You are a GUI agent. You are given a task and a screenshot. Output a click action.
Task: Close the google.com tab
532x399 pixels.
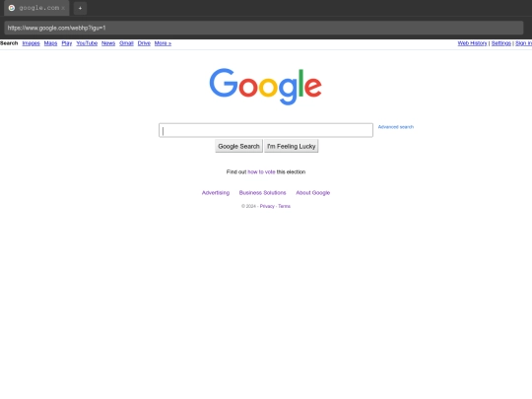[x=63, y=8]
